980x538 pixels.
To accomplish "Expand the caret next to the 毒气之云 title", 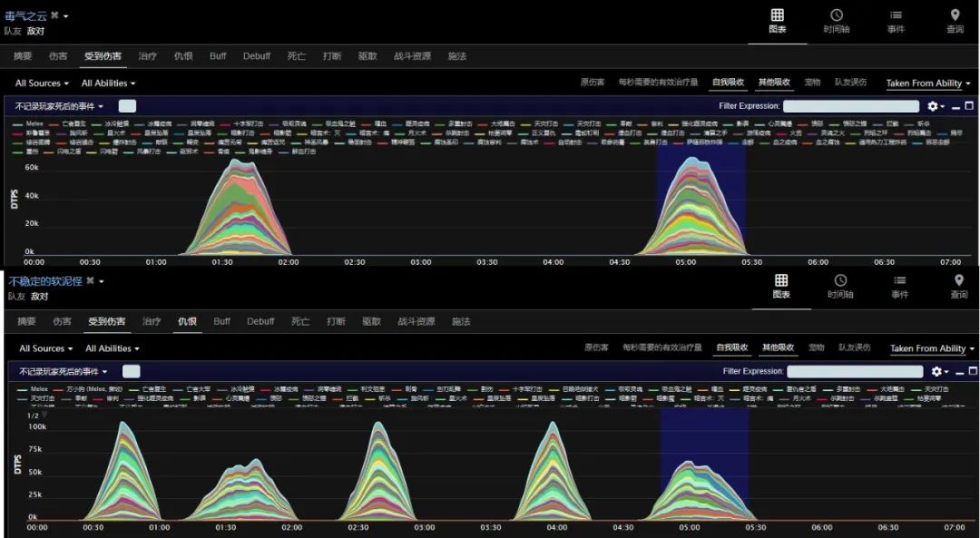I will pyautogui.click(x=65, y=16).
